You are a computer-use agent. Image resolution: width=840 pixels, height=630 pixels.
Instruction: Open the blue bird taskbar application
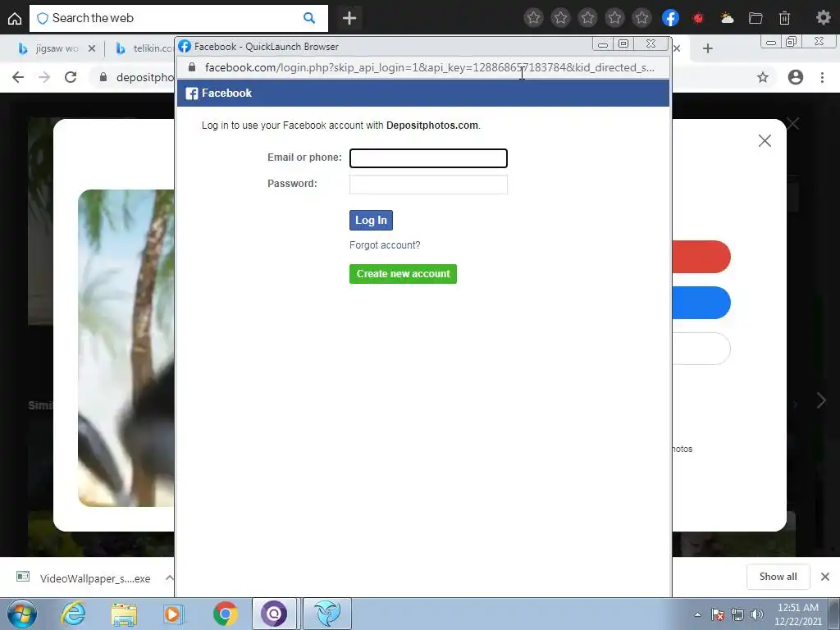pyautogui.click(x=327, y=614)
